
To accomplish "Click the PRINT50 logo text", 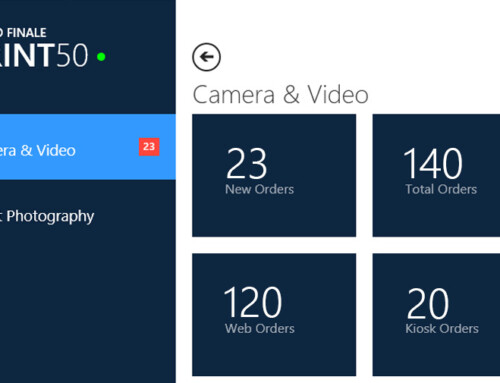I will click(44, 55).
